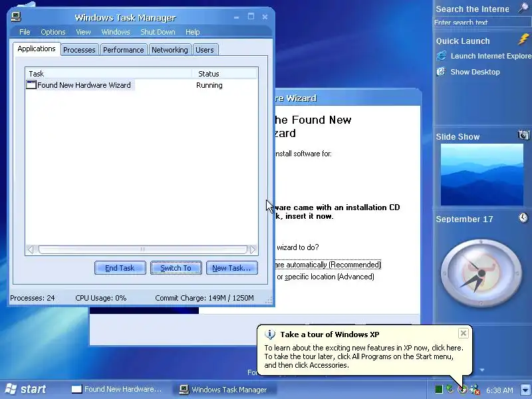532x399 pixels.
Task: Click the Switch To button
Action: [x=176, y=268]
